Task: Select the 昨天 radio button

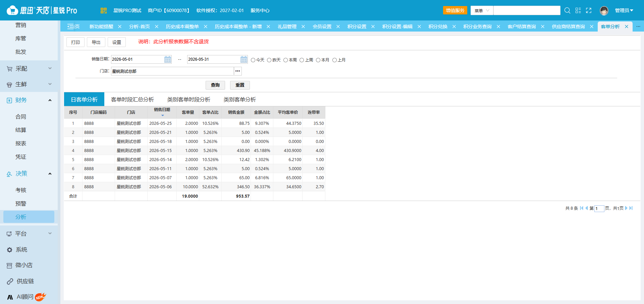Action: [269, 60]
